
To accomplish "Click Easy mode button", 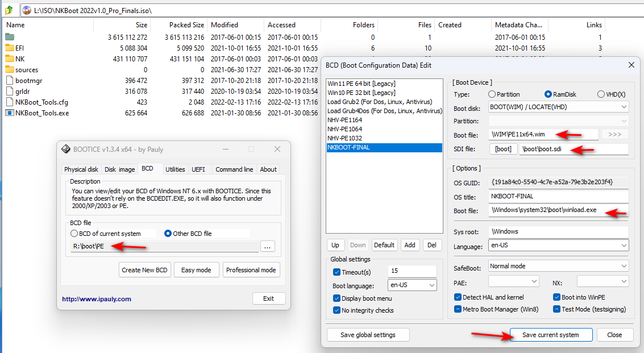I will pos(196,270).
